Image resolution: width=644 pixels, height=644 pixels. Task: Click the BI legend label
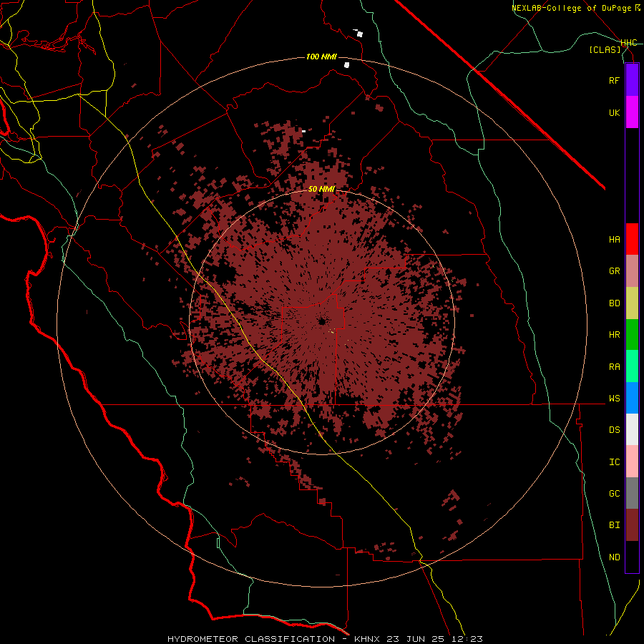pos(614,525)
